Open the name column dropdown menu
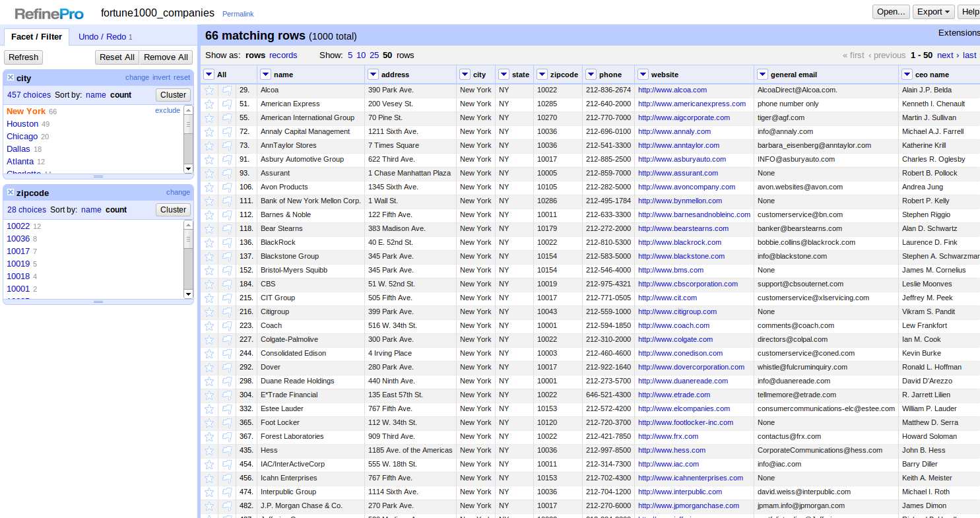This screenshot has width=980, height=518. pyautogui.click(x=265, y=75)
